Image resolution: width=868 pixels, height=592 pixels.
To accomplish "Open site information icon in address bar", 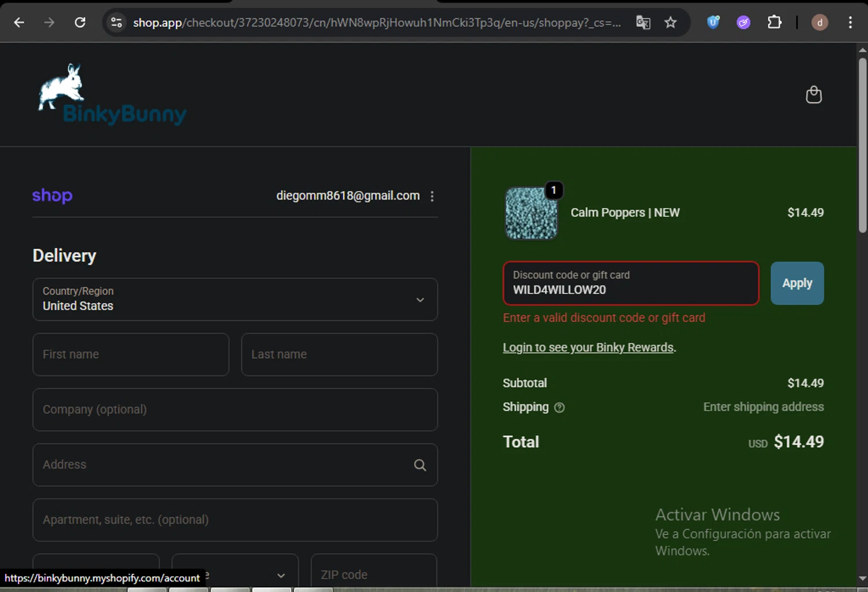I will pos(116,23).
